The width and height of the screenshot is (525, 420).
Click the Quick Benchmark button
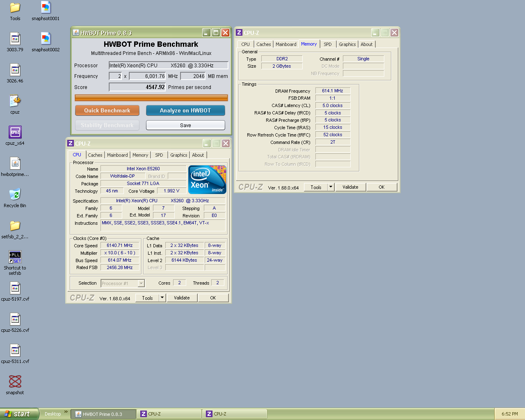coord(107,111)
